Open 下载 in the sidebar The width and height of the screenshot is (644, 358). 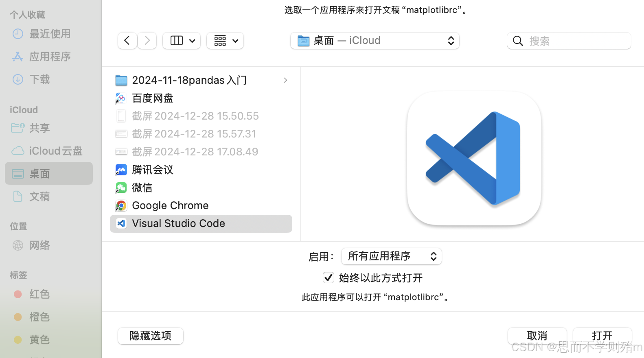point(49,79)
